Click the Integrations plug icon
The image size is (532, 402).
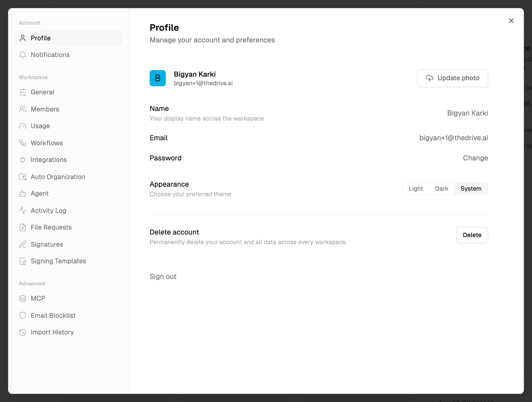23,160
